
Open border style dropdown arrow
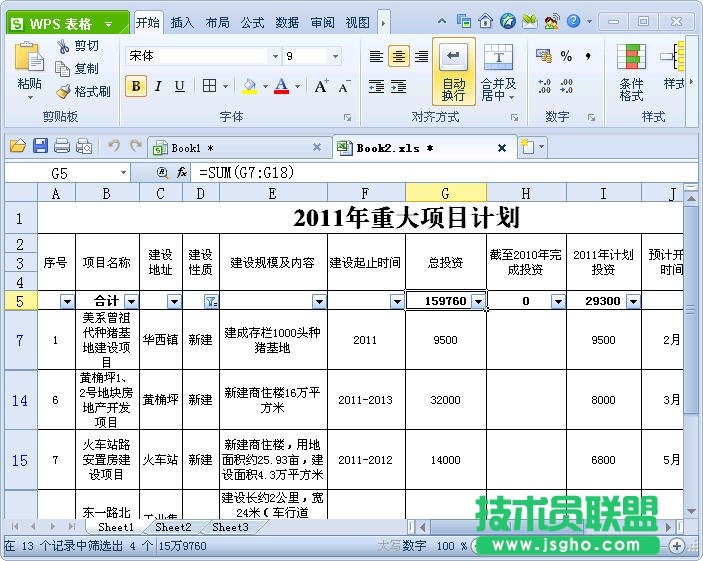(226, 86)
